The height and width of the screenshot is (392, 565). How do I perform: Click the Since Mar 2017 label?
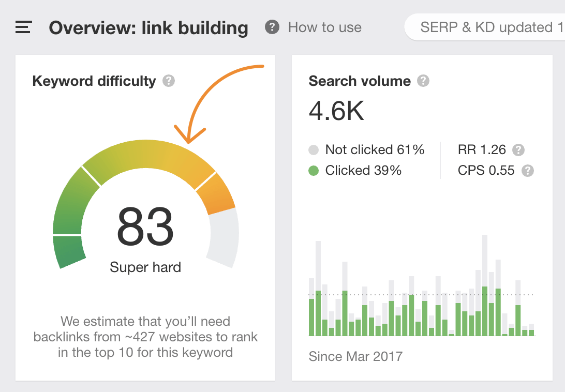355,356
